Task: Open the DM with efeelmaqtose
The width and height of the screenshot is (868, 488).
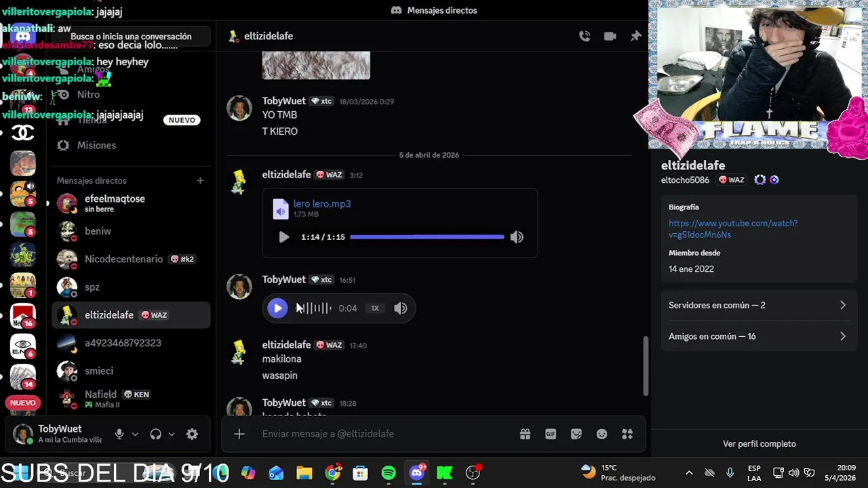Action: click(x=131, y=203)
